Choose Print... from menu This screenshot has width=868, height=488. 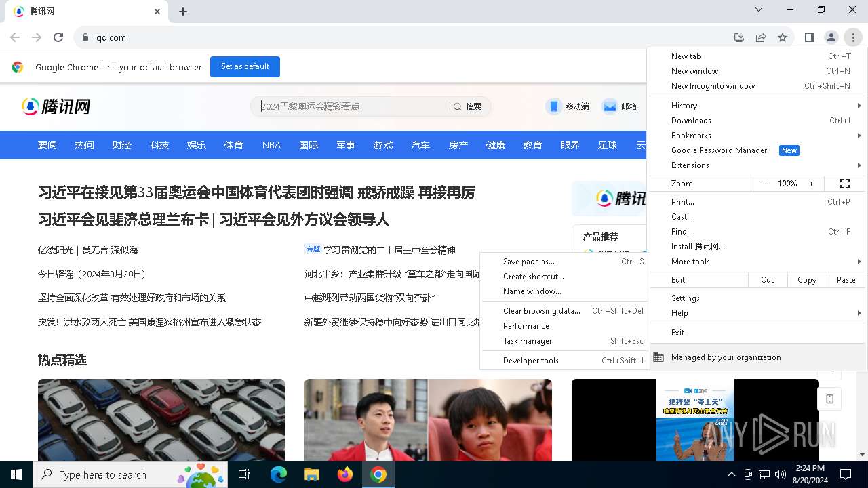click(x=757, y=202)
